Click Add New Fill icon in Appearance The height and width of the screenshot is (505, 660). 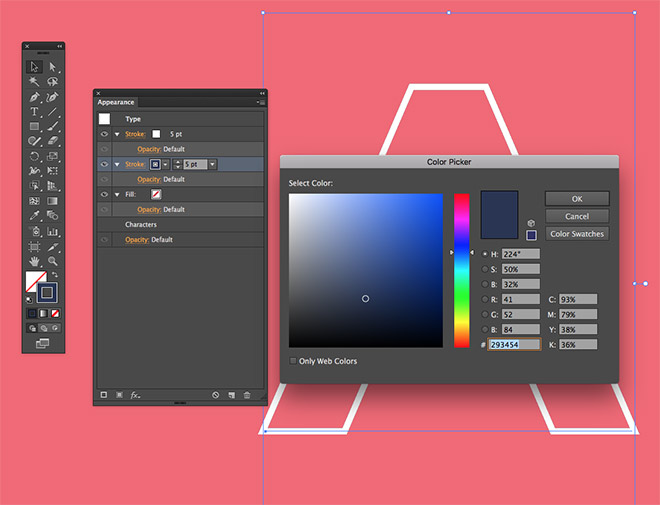pos(120,395)
